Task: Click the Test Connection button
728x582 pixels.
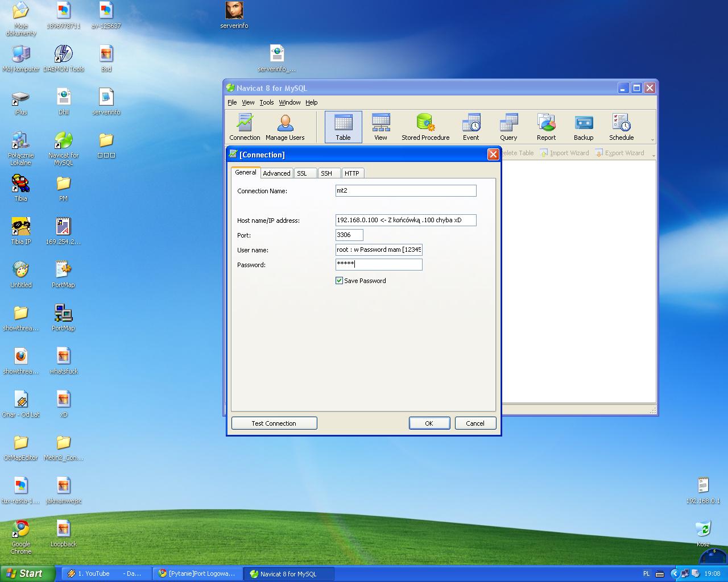Action: point(274,423)
